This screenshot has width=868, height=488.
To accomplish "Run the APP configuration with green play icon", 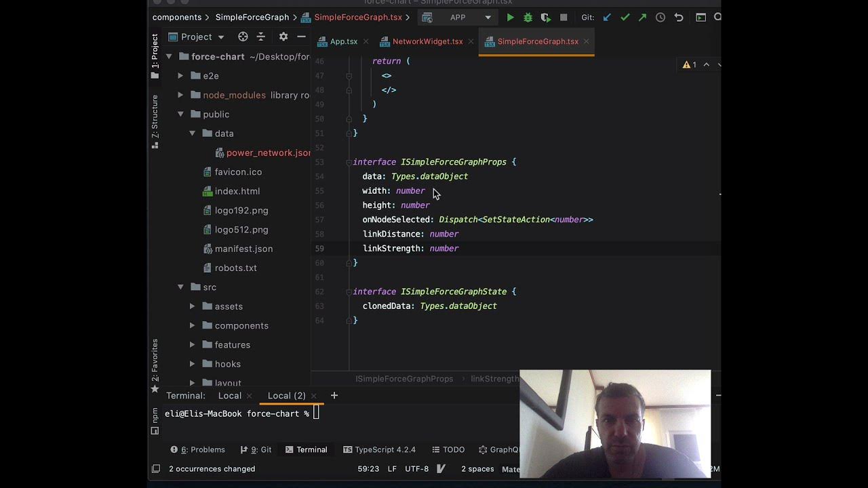I will [x=510, y=18].
